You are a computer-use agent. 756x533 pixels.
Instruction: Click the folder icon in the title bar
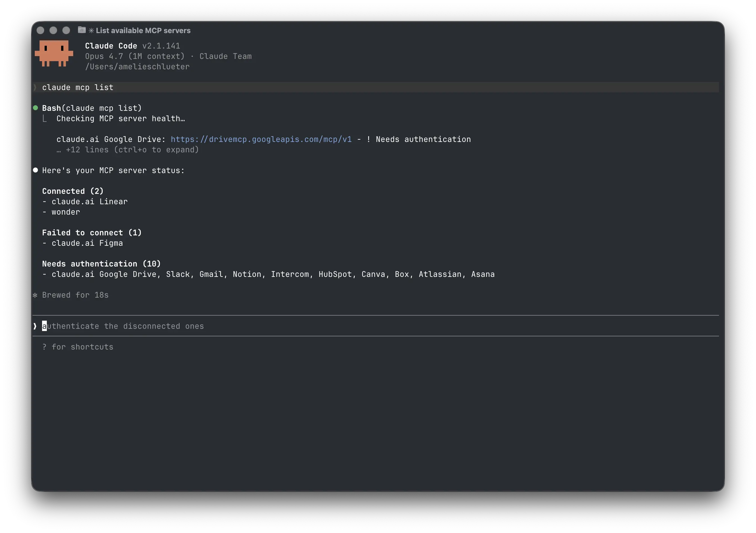pyautogui.click(x=82, y=30)
